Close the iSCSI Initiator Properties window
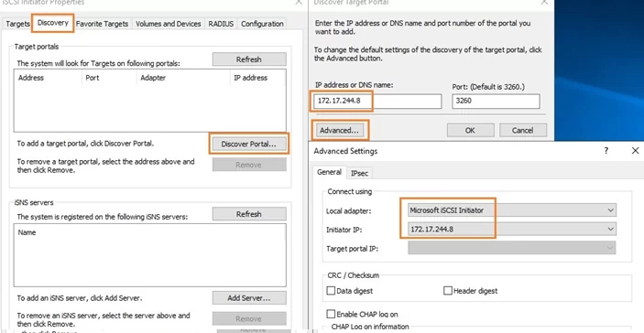Image resolution: width=644 pixels, height=333 pixels. [299, 2]
